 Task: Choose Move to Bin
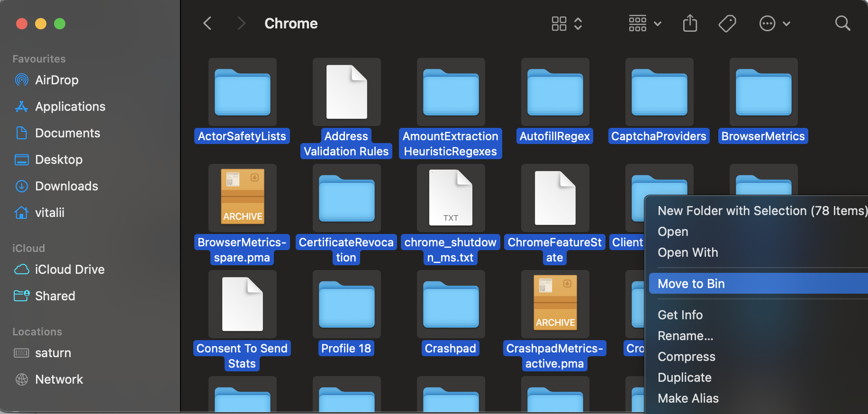[x=758, y=283]
